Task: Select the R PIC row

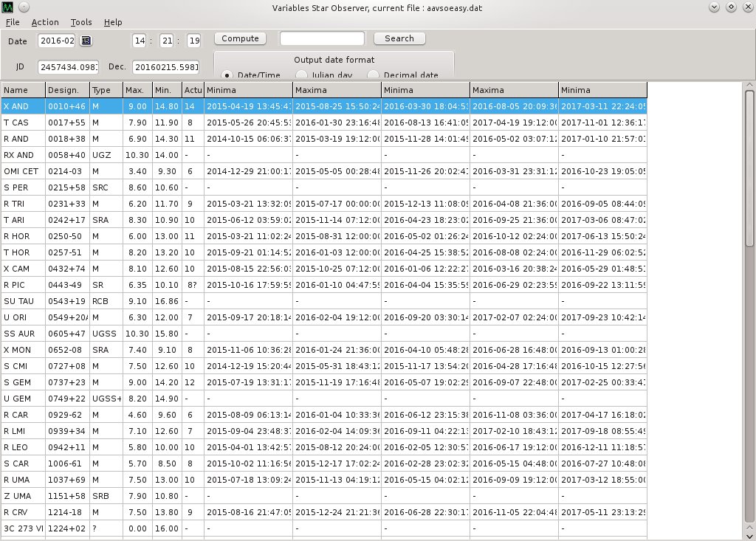Action: pos(324,285)
